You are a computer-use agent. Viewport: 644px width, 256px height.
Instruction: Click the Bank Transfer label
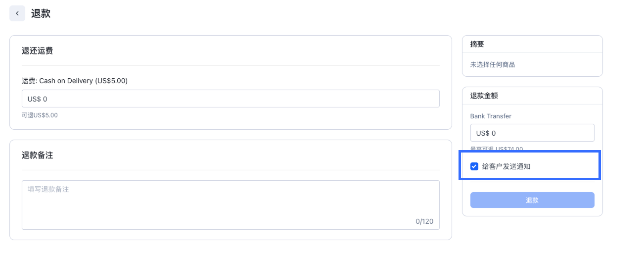pyautogui.click(x=491, y=116)
